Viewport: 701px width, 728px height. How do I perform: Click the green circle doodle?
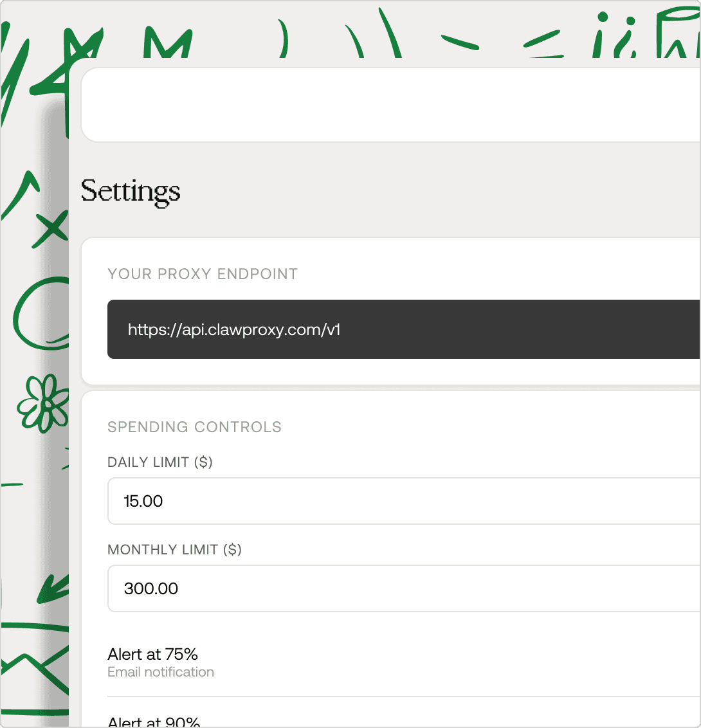tap(40, 313)
